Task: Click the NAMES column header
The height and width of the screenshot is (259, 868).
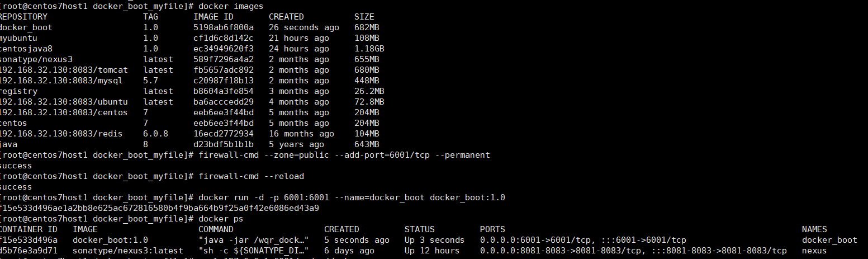Action: point(814,229)
